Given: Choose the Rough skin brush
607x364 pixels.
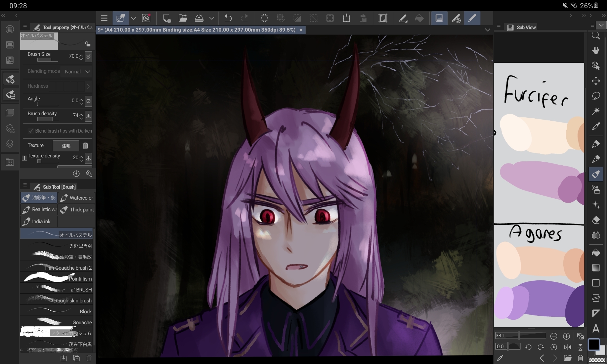Looking at the screenshot, I should pyautogui.click(x=56, y=300).
